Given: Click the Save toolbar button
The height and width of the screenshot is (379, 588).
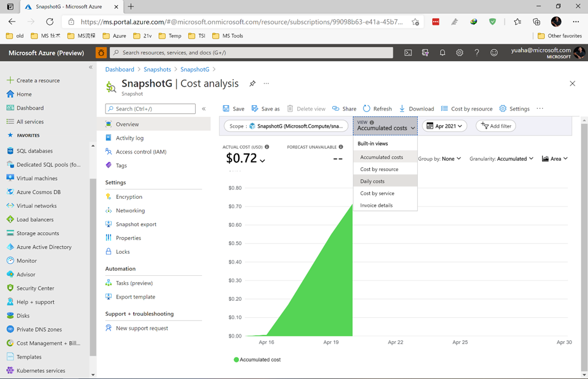Looking at the screenshot, I should (x=233, y=109).
